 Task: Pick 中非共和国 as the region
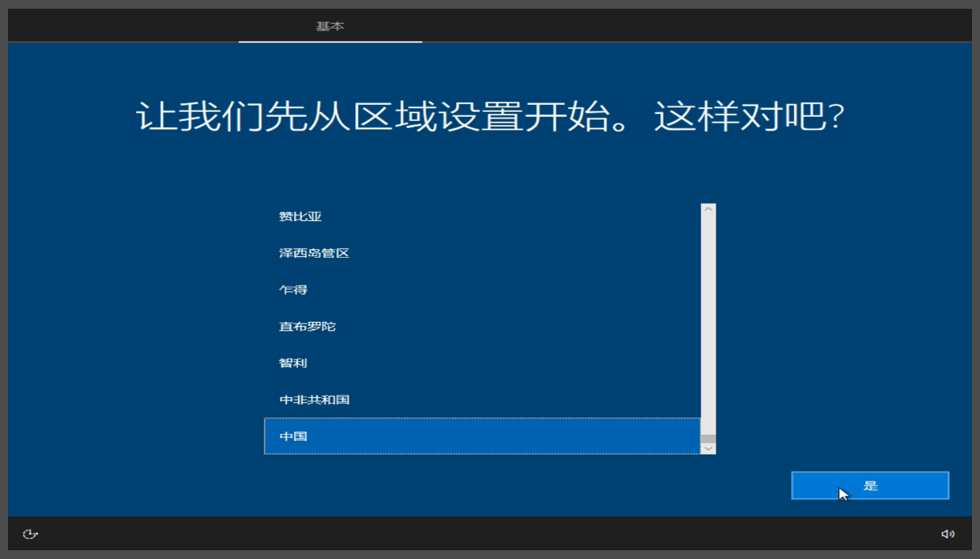tap(482, 400)
